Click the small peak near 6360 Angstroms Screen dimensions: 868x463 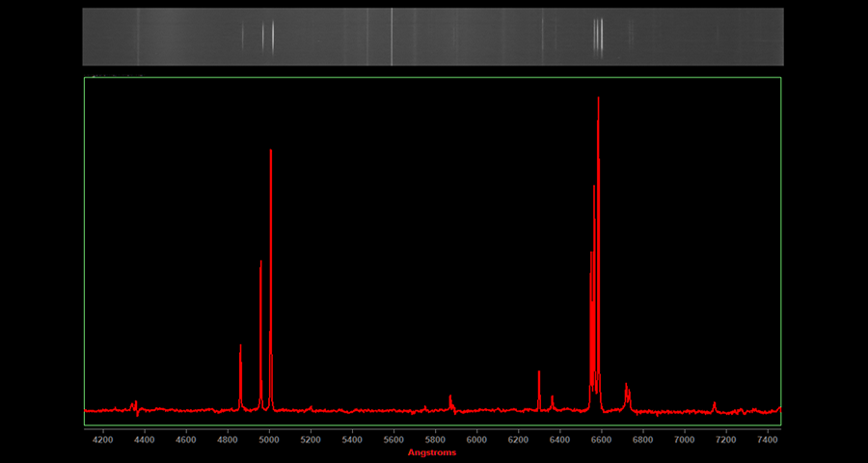point(553,398)
